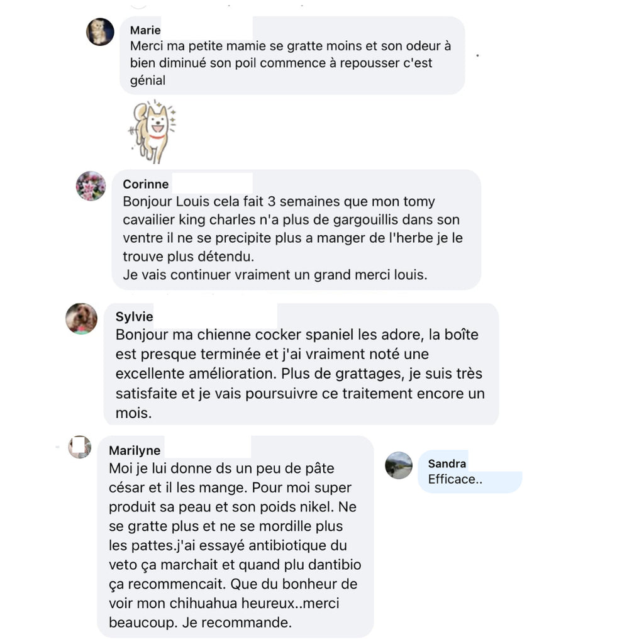This screenshot has width=644, height=644.
Task: Select Marilyne's comment about her chihuahua
Action: (x=235, y=537)
